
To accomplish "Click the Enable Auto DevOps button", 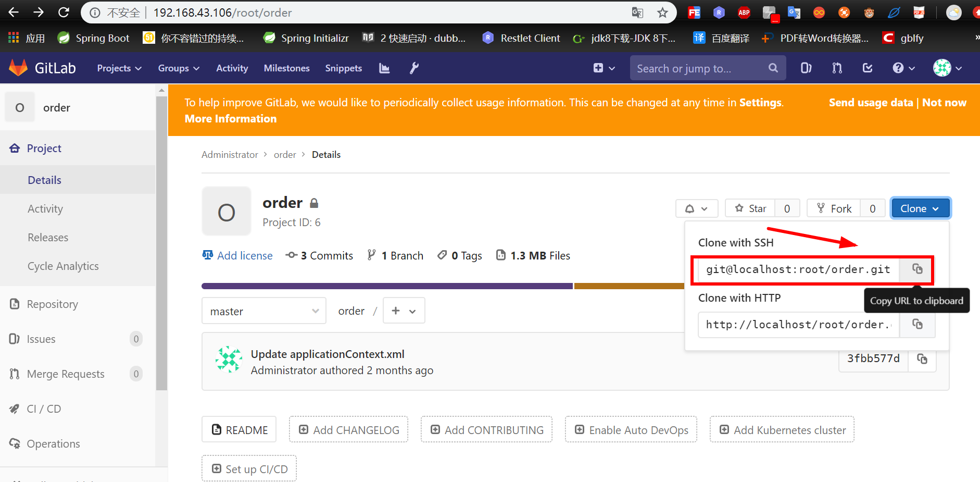I will (x=631, y=430).
